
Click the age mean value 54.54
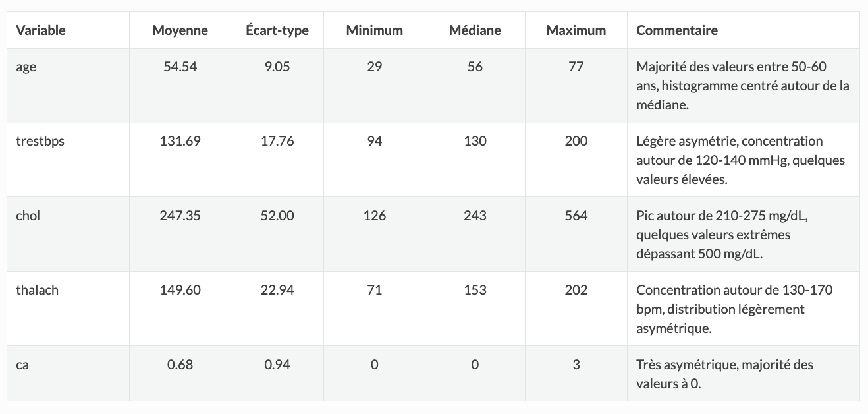180,67
